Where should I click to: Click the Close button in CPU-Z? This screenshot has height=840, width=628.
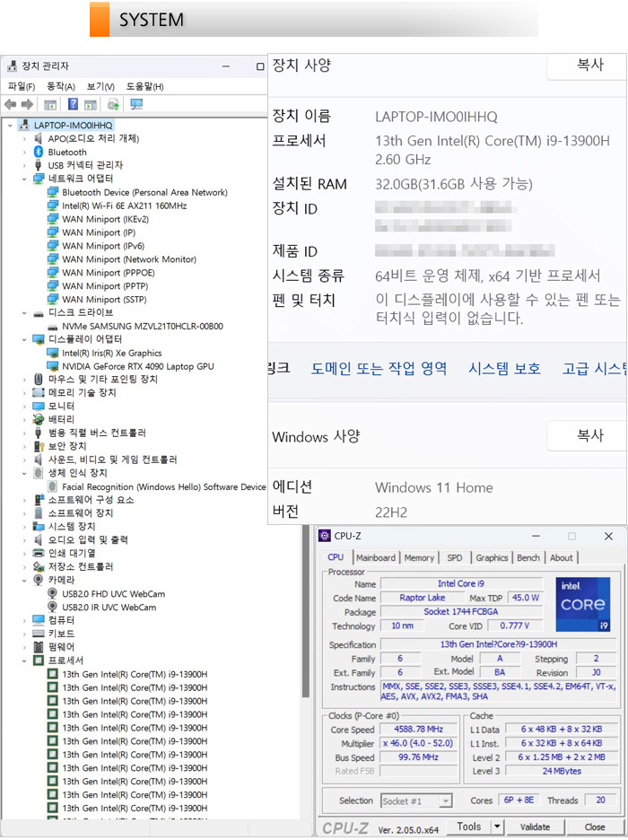594,827
